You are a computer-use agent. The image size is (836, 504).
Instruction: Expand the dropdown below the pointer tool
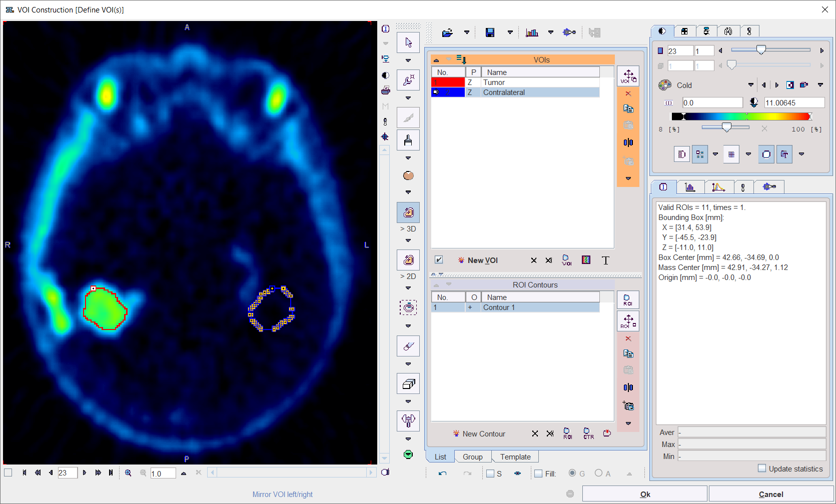408,60
